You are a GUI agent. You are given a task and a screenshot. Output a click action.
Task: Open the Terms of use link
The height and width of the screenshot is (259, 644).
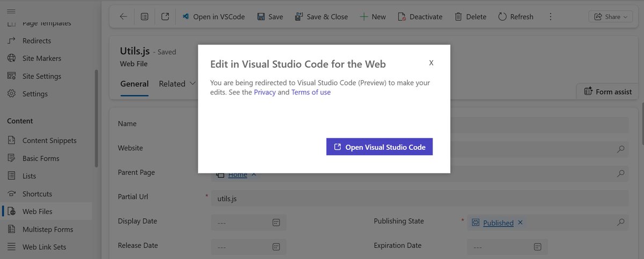pos(311,92)
